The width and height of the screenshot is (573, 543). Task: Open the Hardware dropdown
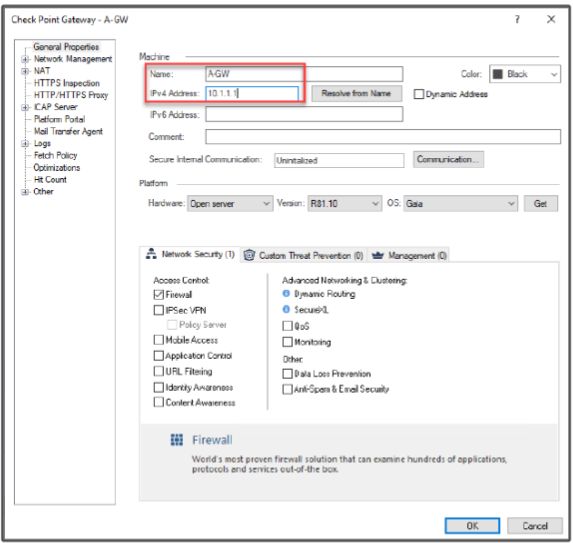click(230, 204)
